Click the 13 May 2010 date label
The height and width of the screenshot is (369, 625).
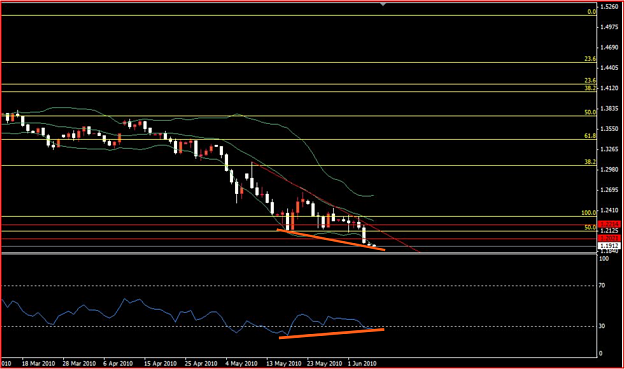coord(284,364)
